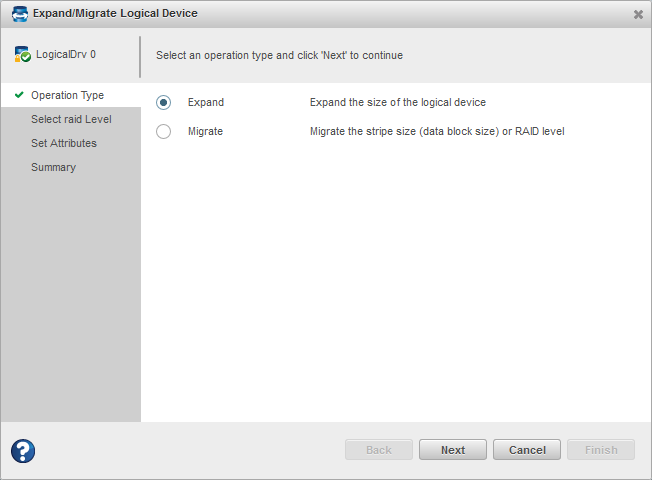Go to Summary step
This screenshot has height=480, width=652.
(x=53, y=168)
